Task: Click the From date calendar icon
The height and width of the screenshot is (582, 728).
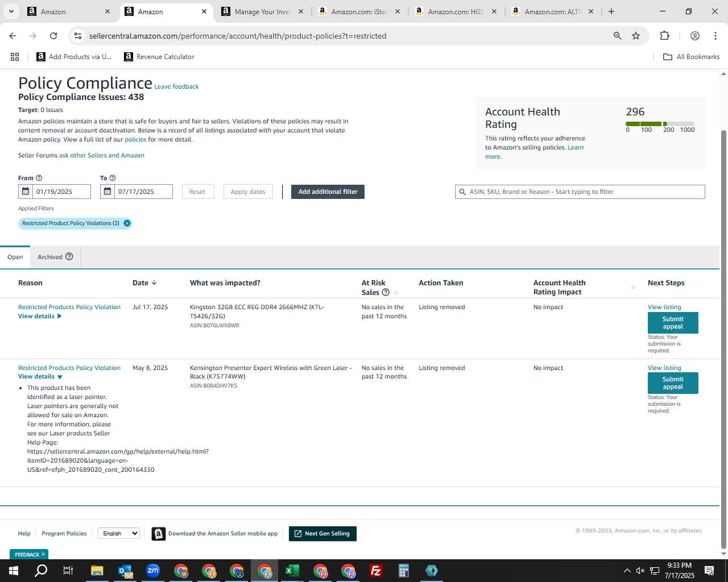Action: (26, 192)
